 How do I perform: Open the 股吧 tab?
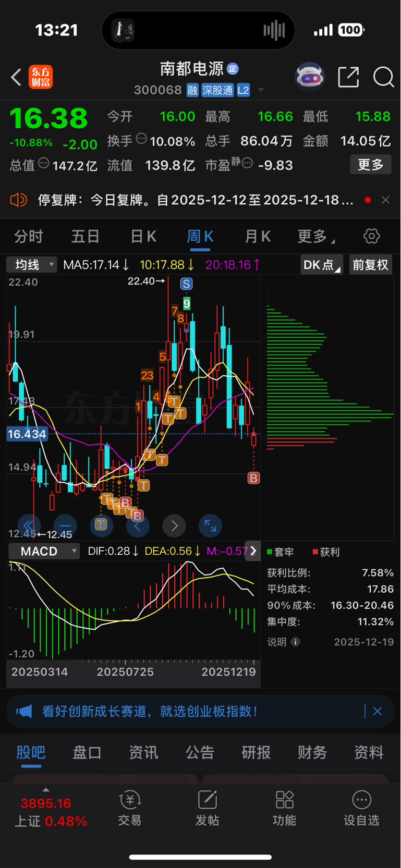[x=31, y=752]
